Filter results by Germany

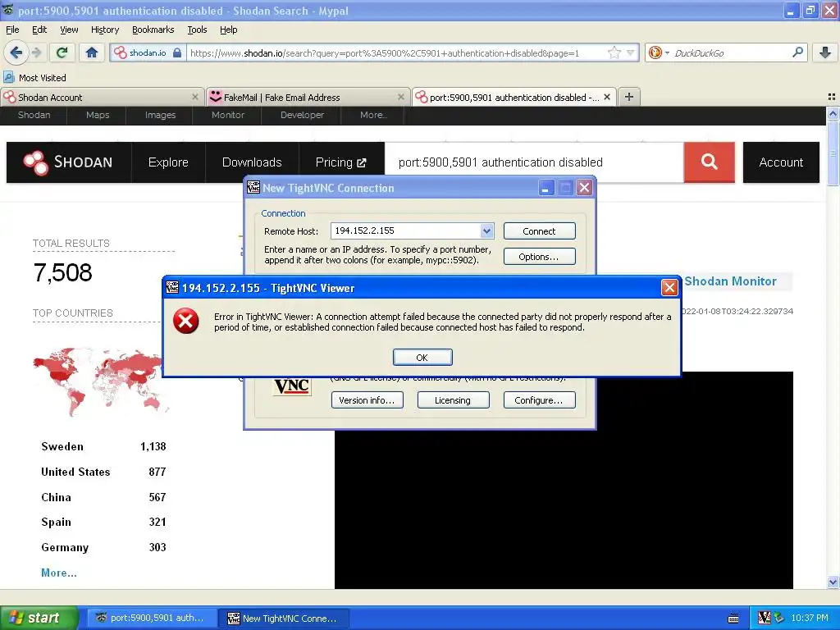pyautogui.click(x=65, y=547)
